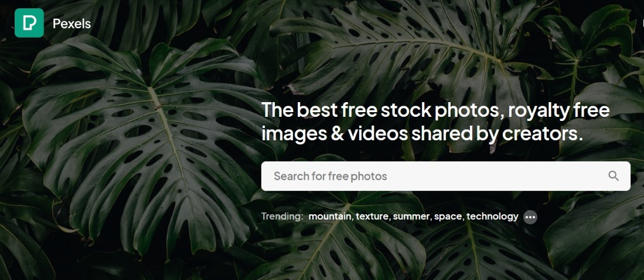Click 'stock photos' in the headline

point(441,110)
